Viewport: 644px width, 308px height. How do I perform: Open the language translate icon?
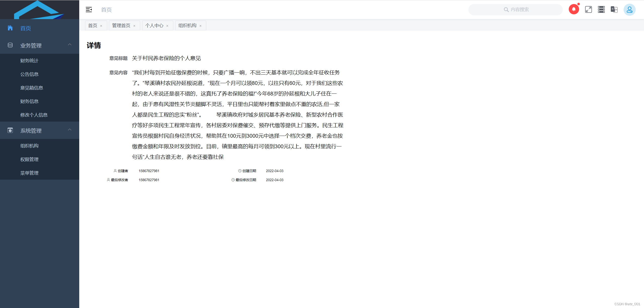pyautogui.click(x=614, y=10)
